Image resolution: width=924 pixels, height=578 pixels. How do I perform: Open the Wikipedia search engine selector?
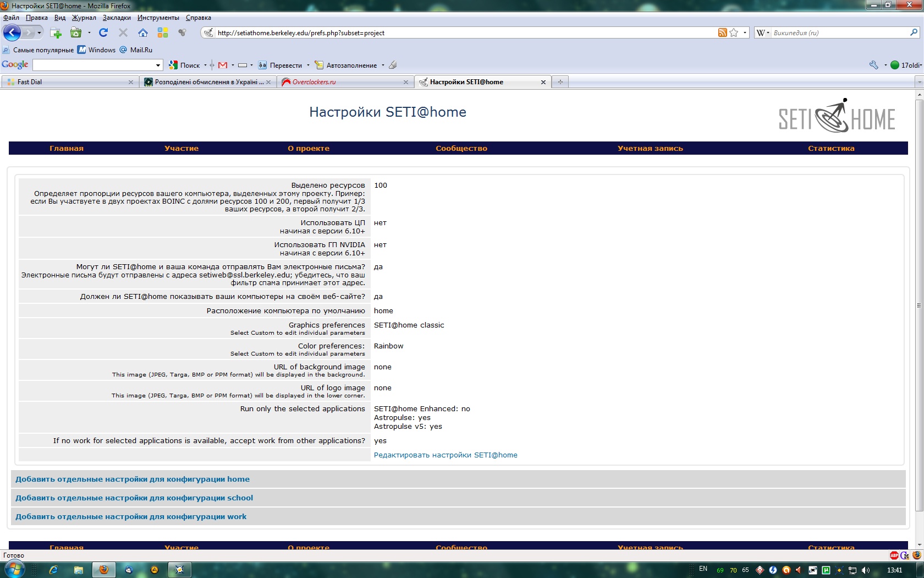(762, 33)
